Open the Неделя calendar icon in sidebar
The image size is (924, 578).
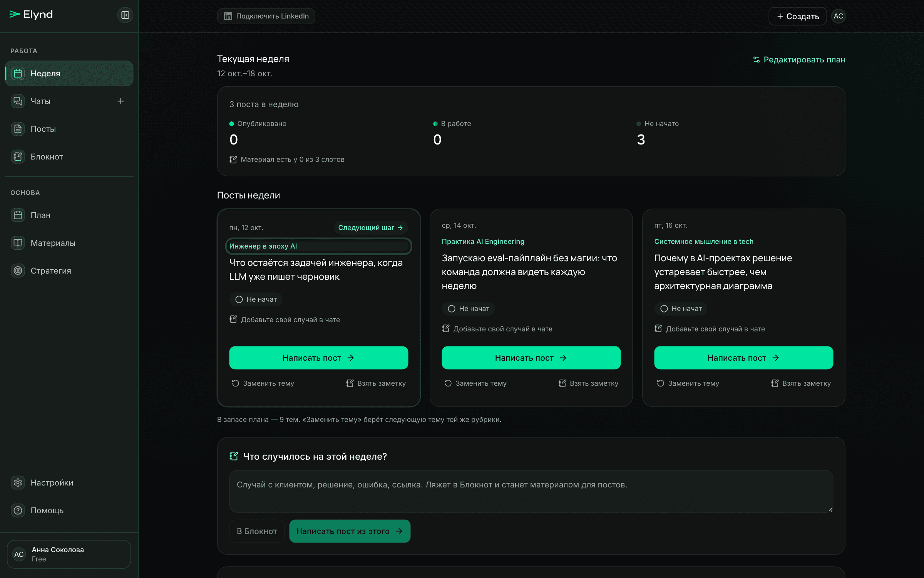point(18,73)
